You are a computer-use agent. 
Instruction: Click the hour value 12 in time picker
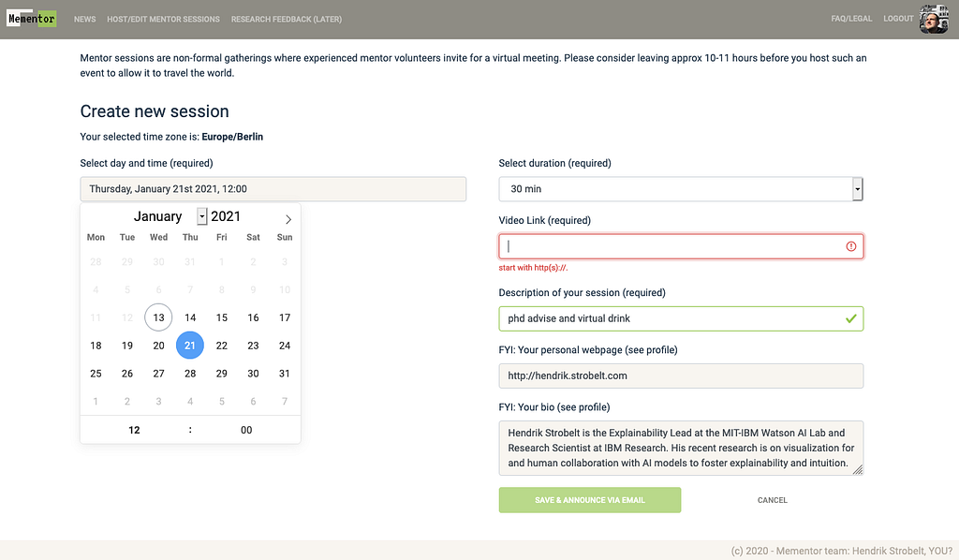click(x=134, y=430)
